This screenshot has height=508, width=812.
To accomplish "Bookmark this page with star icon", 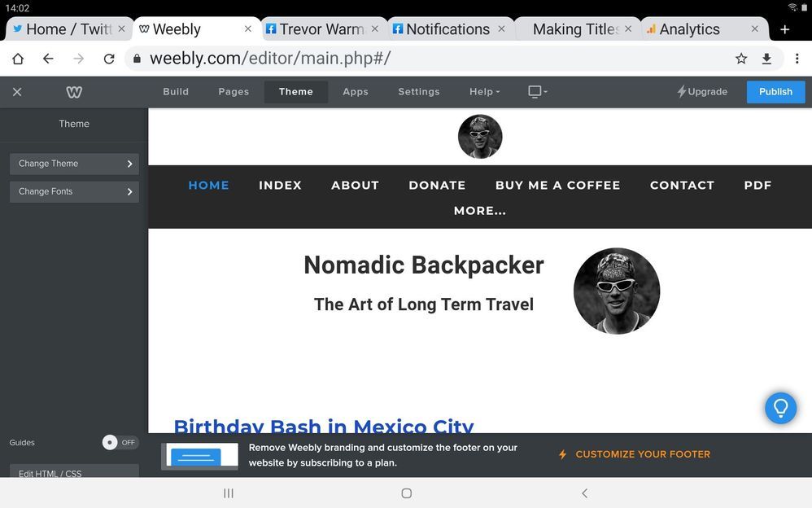I will 741,59.
